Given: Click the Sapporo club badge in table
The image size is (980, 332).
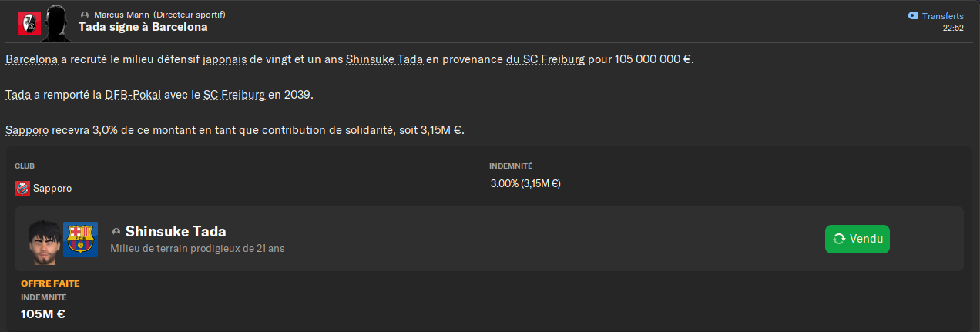Looking at the screenshot, I should tap(22, 188).
